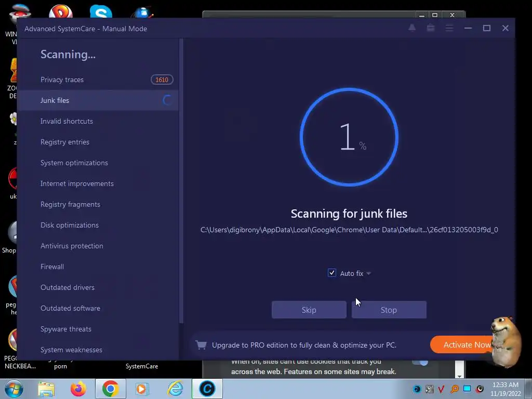
Task: Toggle the cookie blocking switch in background window
Action: 420,362
